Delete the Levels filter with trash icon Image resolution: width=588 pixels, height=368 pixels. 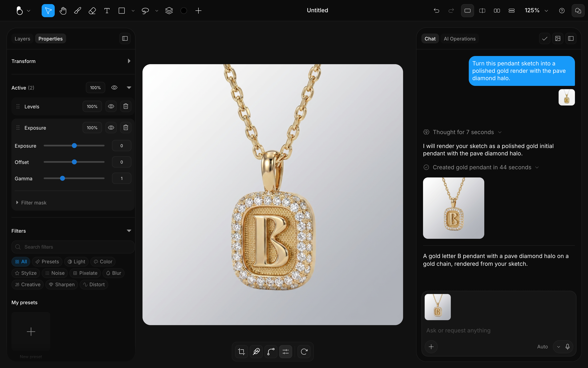126,106
